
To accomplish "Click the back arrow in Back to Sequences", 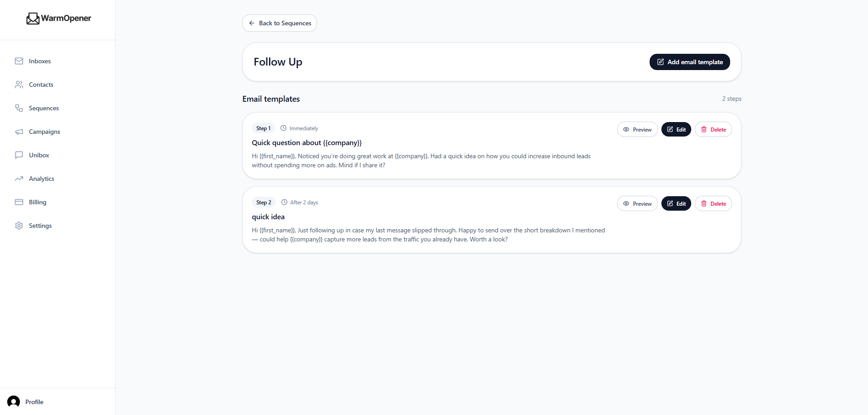I will pyautogui.click(x=252, y=23).
